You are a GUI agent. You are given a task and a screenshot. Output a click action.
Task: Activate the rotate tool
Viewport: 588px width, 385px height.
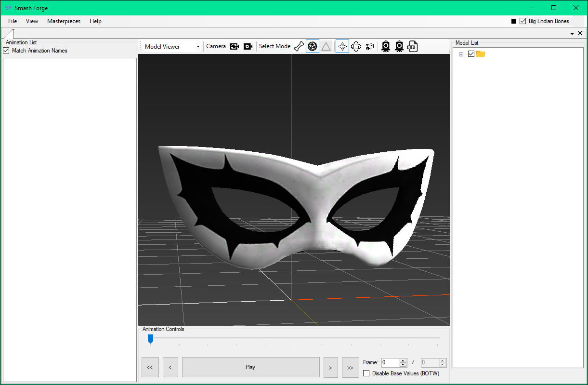click(x=356, y=46)
